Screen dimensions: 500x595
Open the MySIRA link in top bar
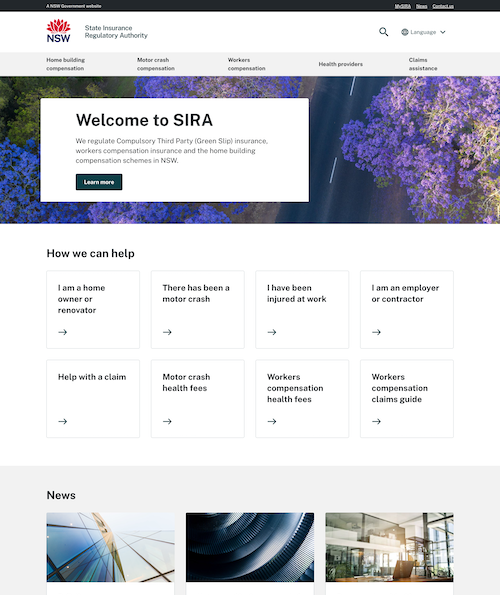[x=403, y=6]
